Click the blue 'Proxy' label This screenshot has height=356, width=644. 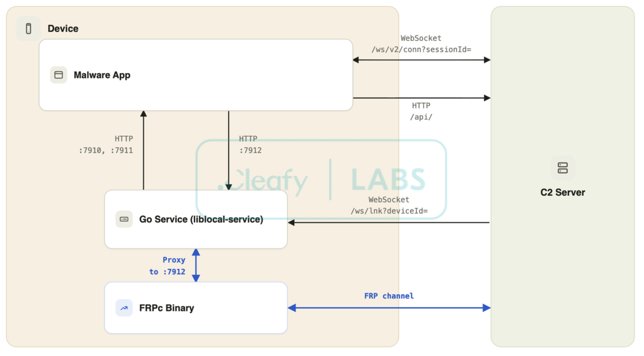click(x=174, y=260)
